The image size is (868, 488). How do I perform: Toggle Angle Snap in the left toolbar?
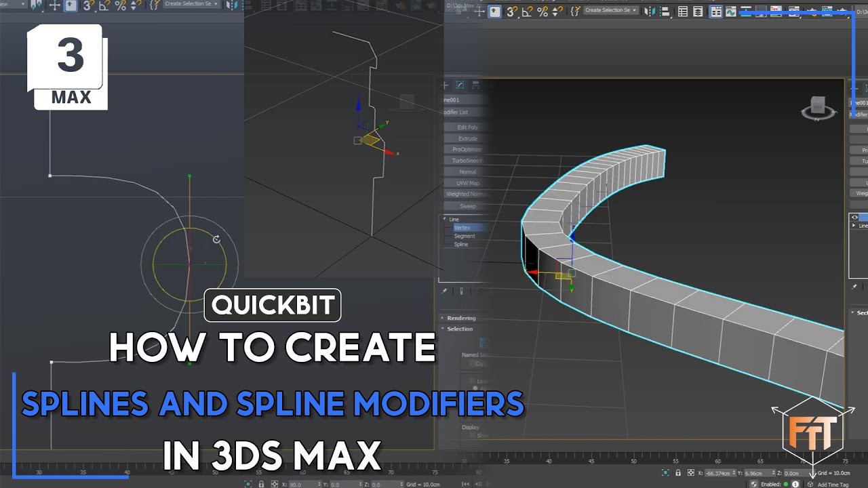point(104,6)
